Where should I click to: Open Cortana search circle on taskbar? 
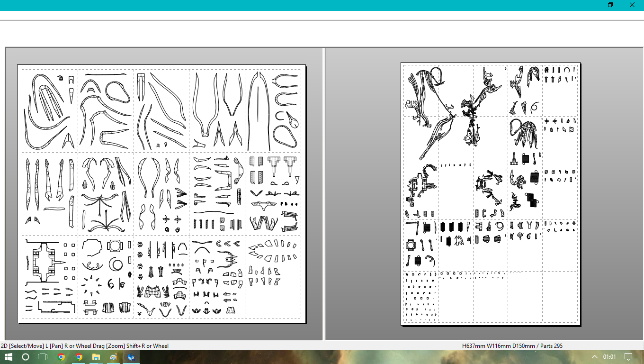[26, 357]
